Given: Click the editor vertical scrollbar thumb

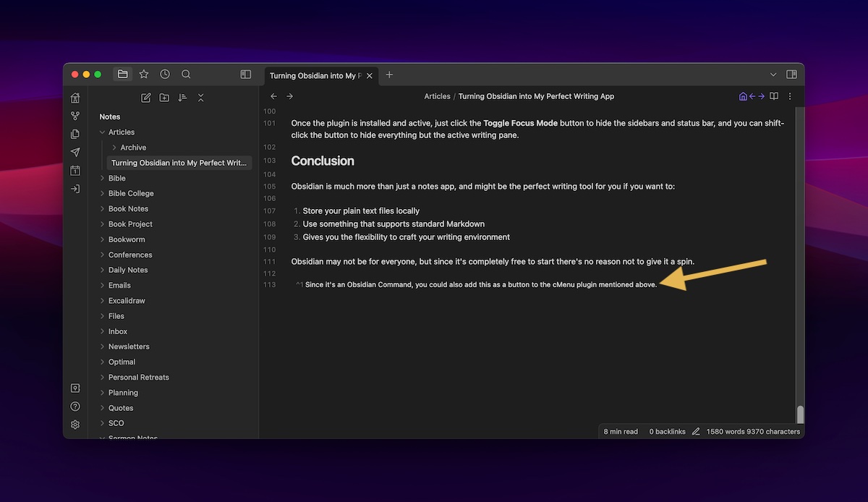Looking at the screenshot, I should [x=799, y=414].
